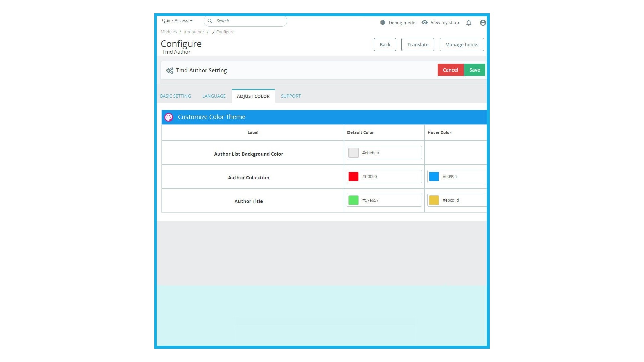Click the Manage hooks button
This screenshot has width=644, height=362.
point(462,44)
